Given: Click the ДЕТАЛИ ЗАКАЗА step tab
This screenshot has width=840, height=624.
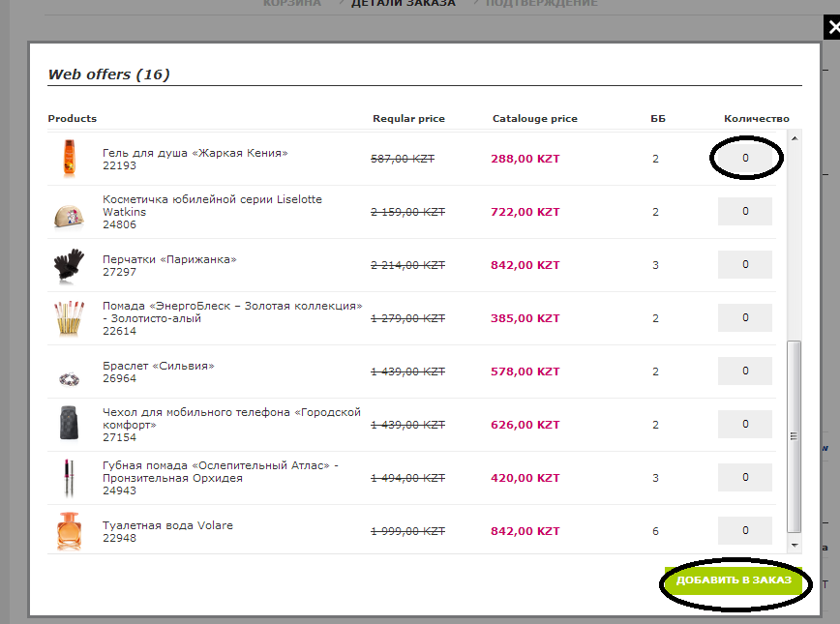Looking at the screenshot, I should (x=403, y=3).
